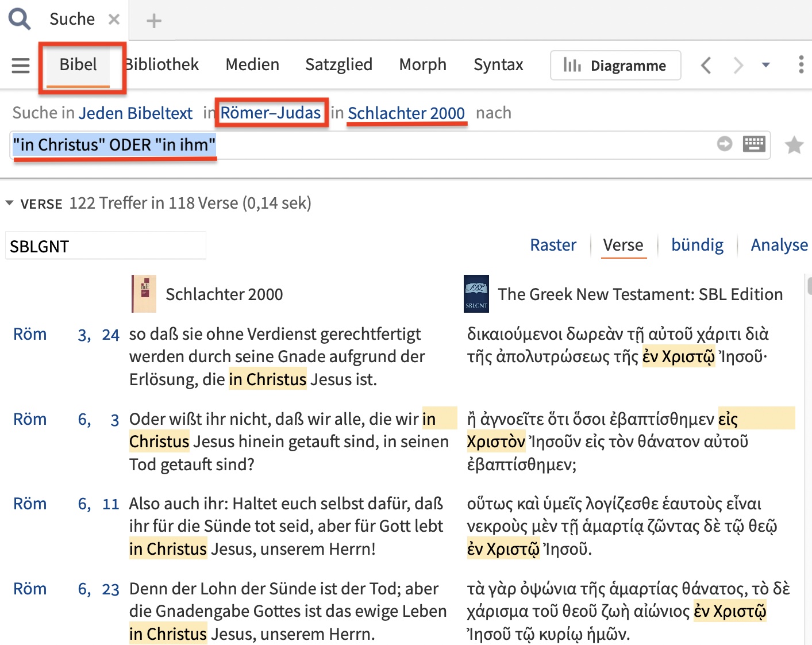The height and width of the screenshot is (645, 812).
Task: Open the Röm 6,3 reference
Action: click(66, 420)
